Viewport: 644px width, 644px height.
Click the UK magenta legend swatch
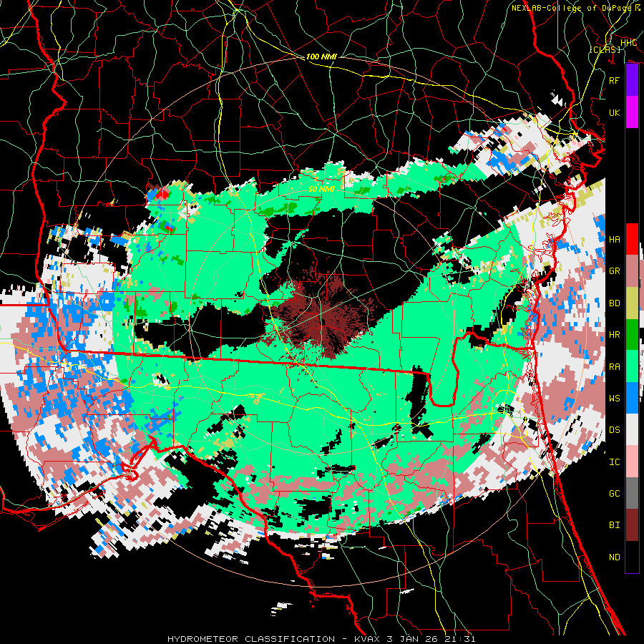pyautogui.click(x=632, y=112)
